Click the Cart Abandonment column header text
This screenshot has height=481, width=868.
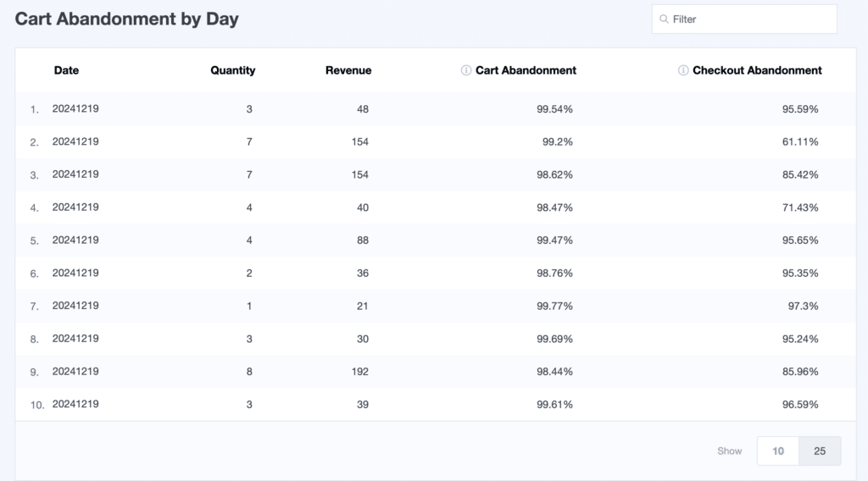click(526, 71)
